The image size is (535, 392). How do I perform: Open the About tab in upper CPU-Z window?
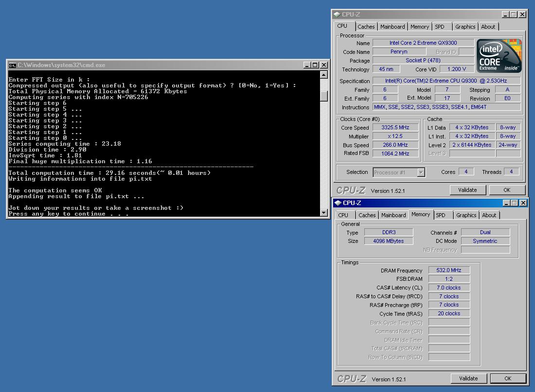point(488,27)
